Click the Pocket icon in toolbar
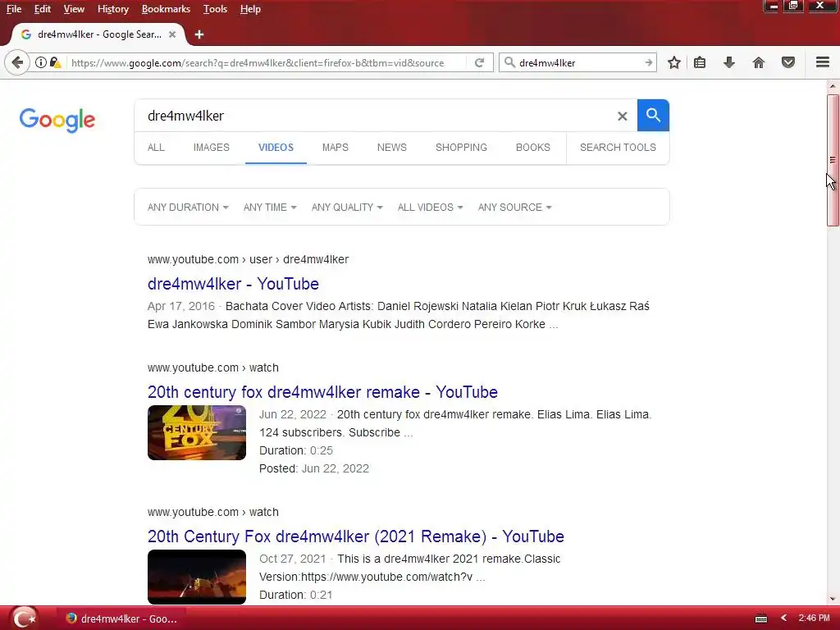 (x=788, y=62)
